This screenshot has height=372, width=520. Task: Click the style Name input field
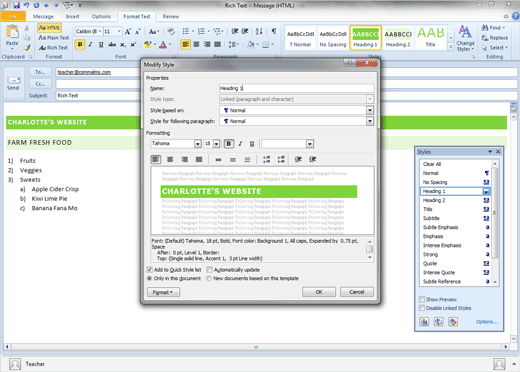point(297,88)
